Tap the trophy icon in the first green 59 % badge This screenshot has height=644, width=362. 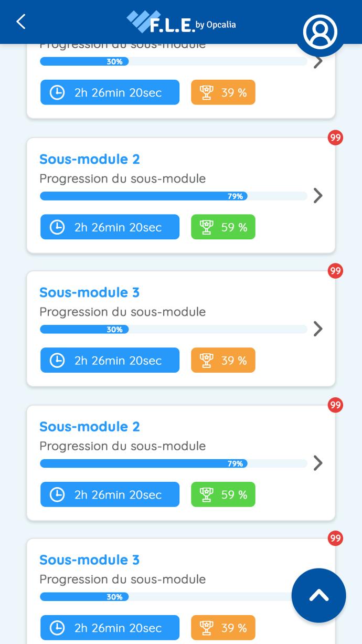(207, 227)
